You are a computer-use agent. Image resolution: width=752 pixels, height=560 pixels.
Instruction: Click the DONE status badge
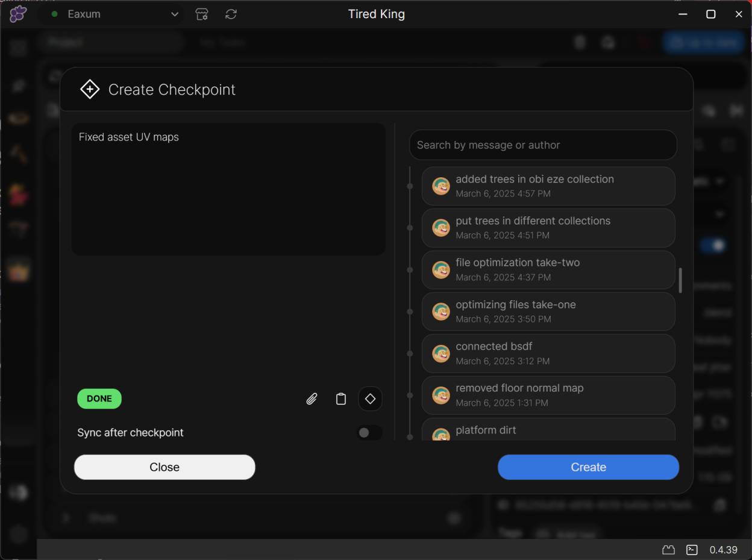[99, 398]
